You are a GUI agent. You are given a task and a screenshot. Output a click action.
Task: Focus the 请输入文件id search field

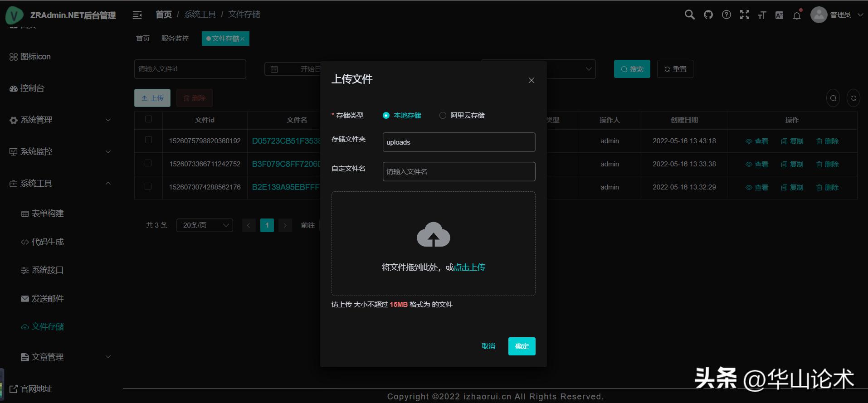click(190, 69)
